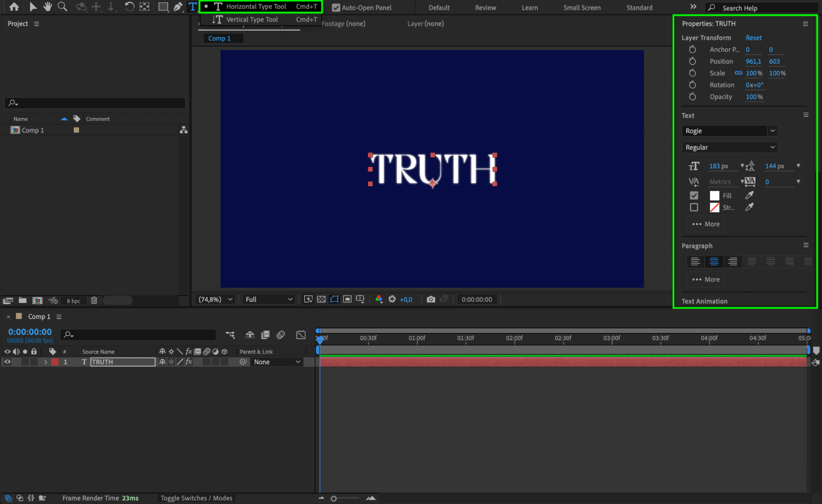Select the Pen tool
The width and height of the screenshot is (822, 504).
[178, 7]
